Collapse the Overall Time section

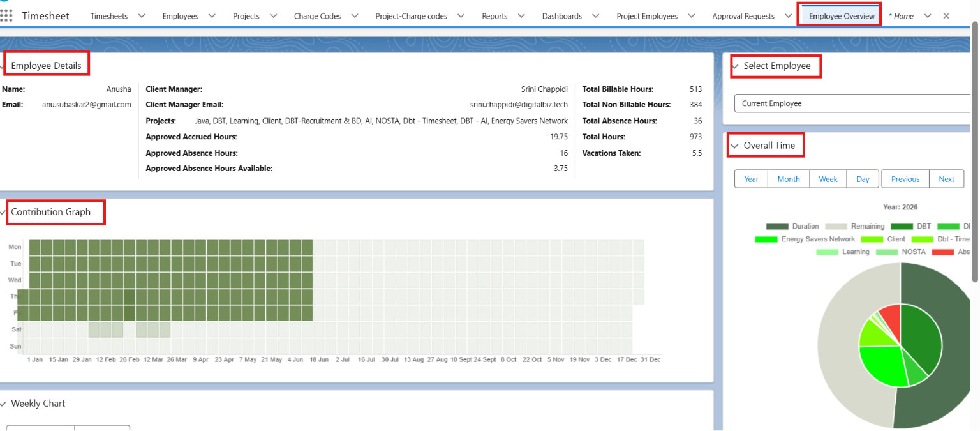(735, 146)
